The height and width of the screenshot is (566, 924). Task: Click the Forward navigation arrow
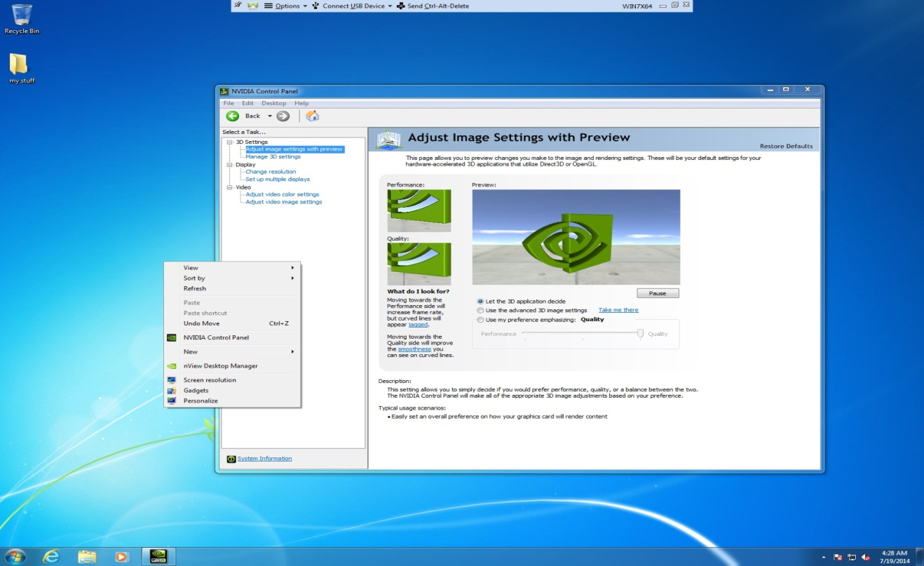pos(283,116)
